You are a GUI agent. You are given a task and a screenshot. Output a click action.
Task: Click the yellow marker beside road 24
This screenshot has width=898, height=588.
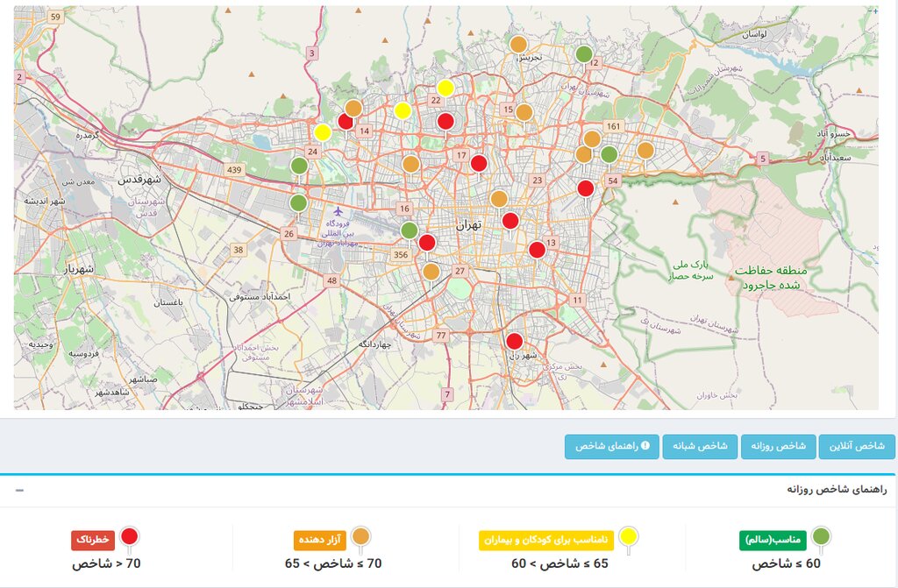tap(323, 133)
